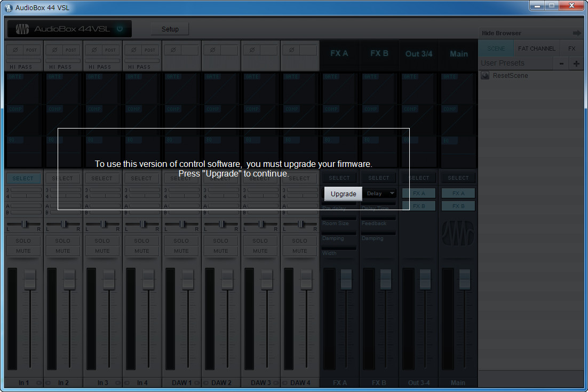
Task: Enable FX B send on Out 3/4 bus
Action: 419,206
